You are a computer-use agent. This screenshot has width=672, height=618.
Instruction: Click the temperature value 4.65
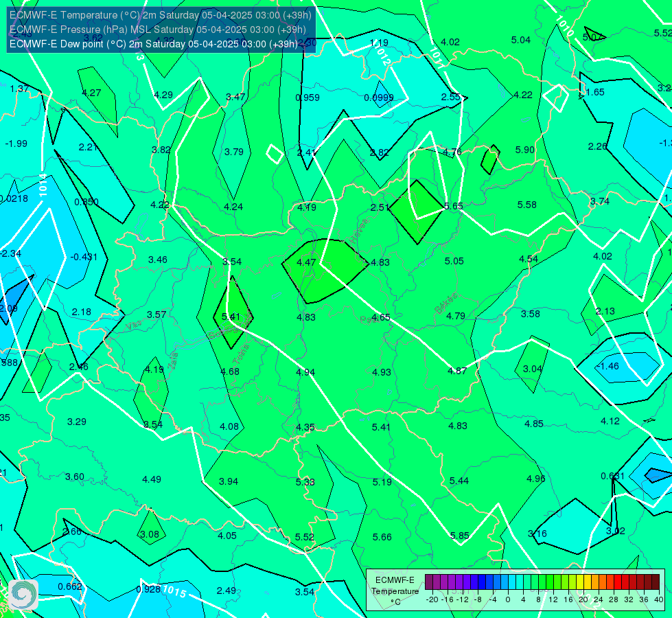coord(380,317)
